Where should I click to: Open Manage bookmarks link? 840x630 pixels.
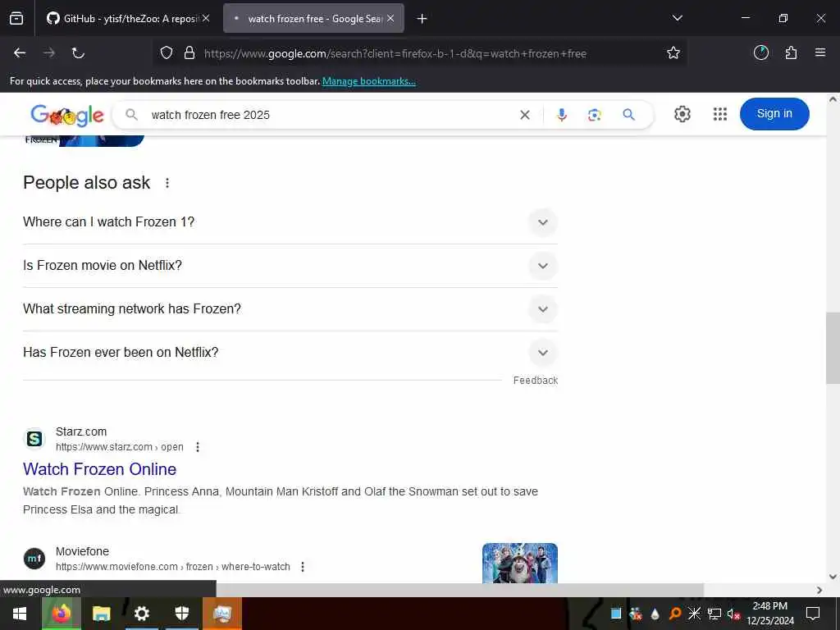368,81
